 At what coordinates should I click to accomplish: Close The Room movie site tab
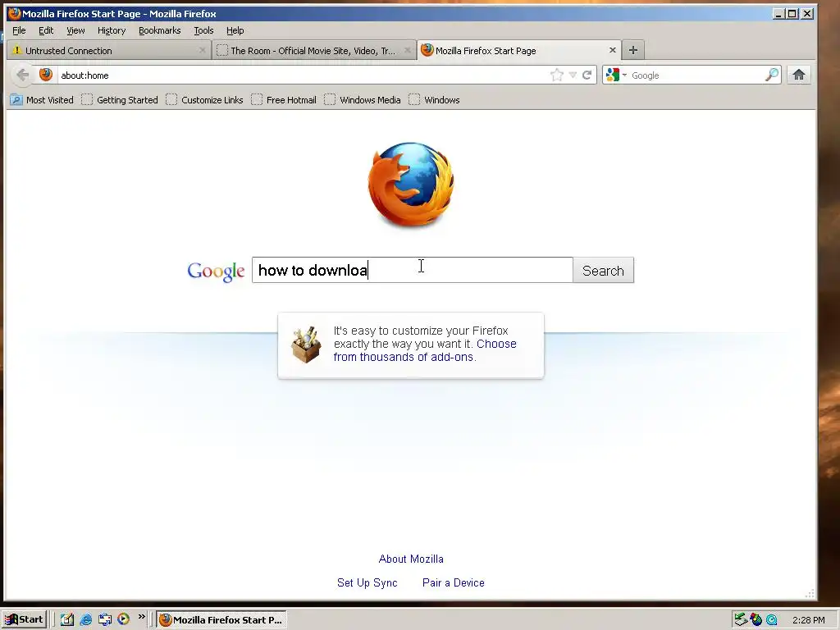tap(408, 50)
